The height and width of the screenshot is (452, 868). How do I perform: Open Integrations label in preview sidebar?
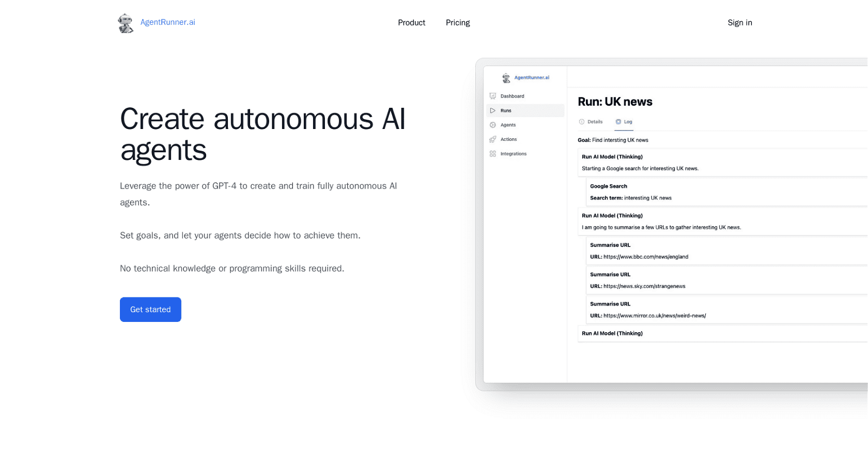[x=513, y=154]
